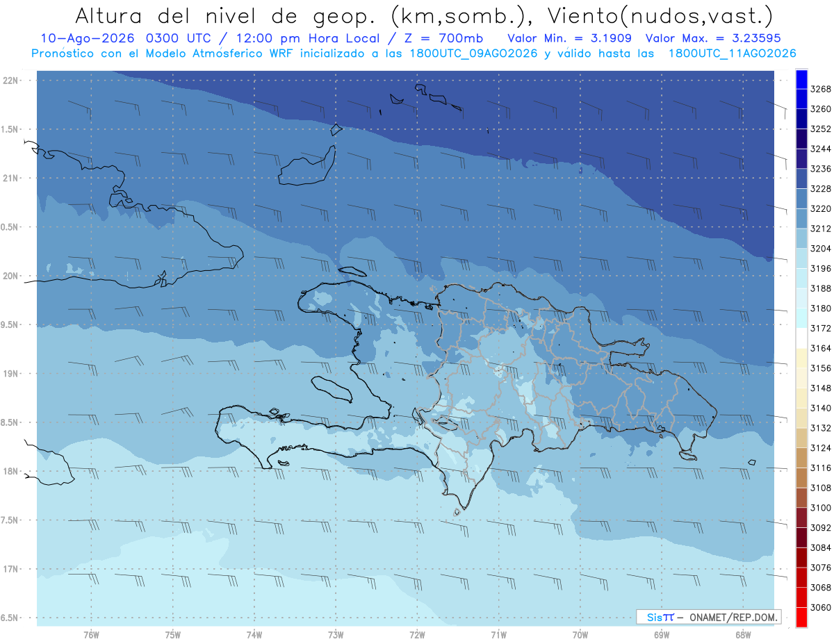
Task: Click the bright blue swatch above 3268
Action: click(801, 79)
